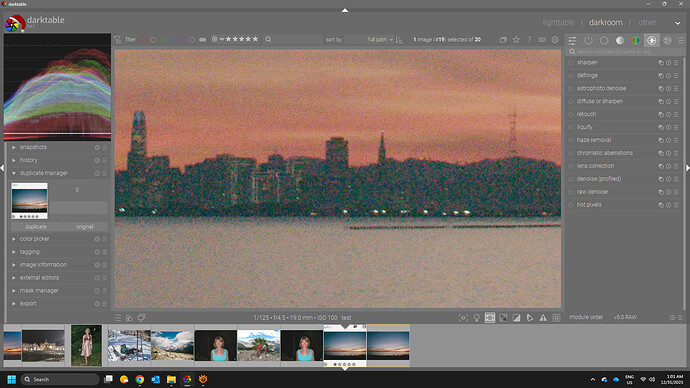Open global preferences gear icon
This screenshot has height=388, width=690.
click(x=555, y=40)
